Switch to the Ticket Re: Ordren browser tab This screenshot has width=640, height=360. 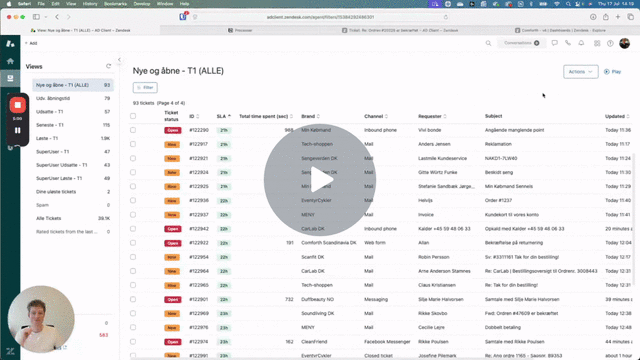tap(400, 30)
